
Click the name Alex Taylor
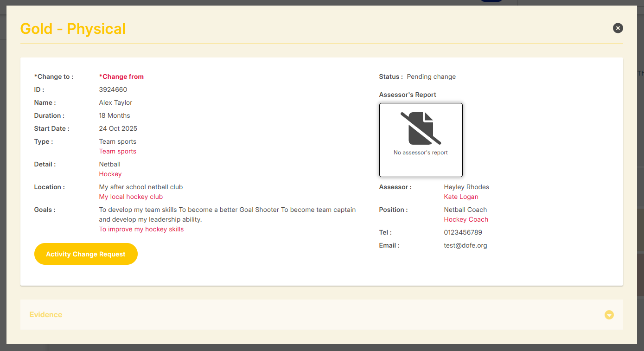coord(115,102)
